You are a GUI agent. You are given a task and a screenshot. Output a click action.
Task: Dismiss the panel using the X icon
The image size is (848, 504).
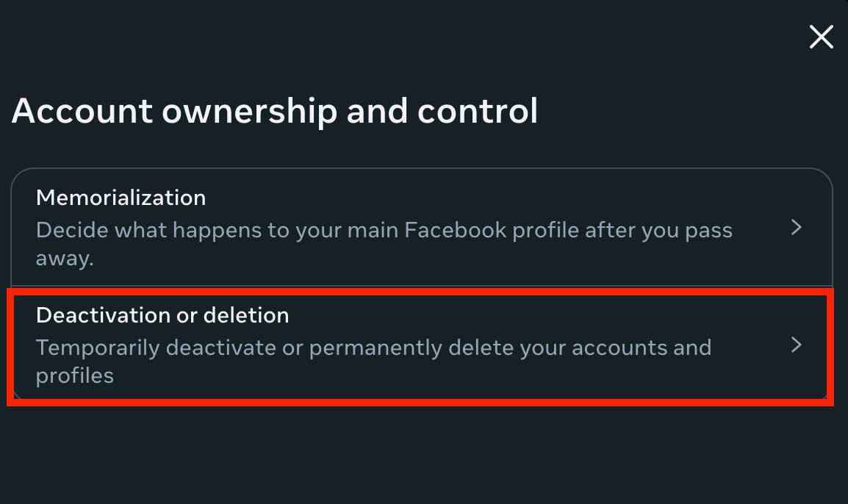821,37
